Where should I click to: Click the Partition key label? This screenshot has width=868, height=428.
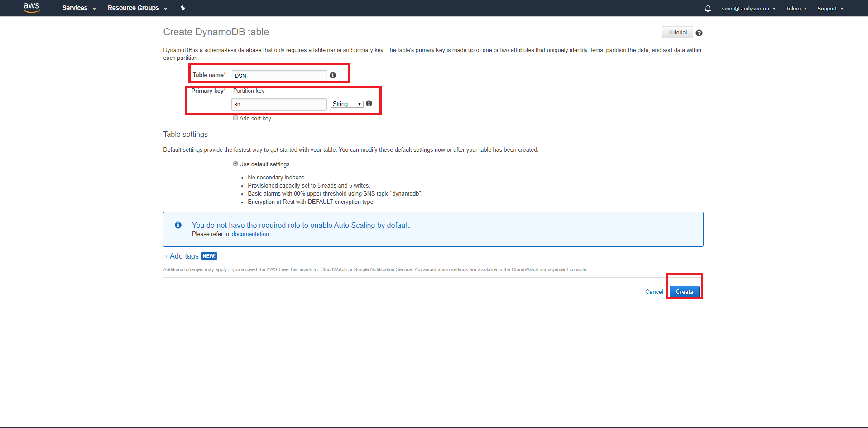pos(249,91)
